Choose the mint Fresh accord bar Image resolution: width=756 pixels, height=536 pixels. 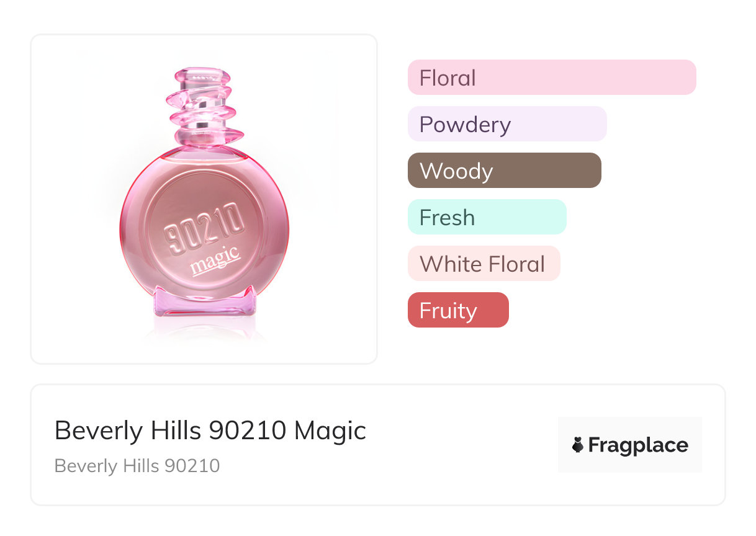487,217
